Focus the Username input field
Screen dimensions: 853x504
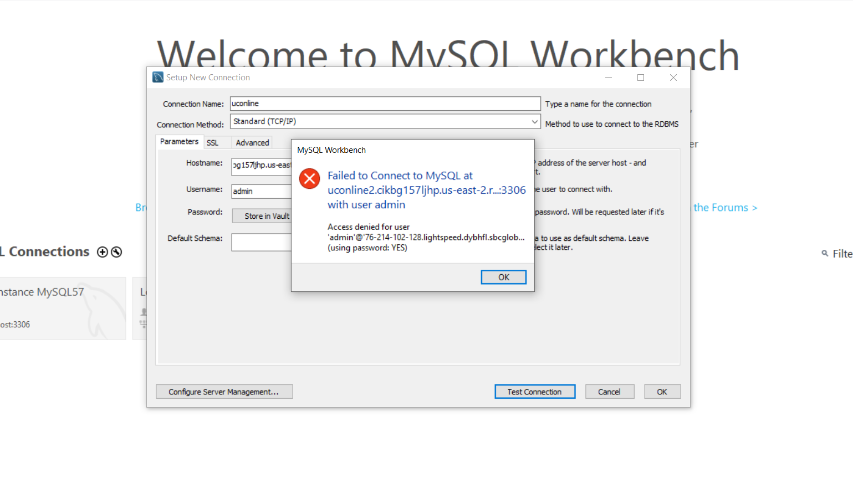262,191
